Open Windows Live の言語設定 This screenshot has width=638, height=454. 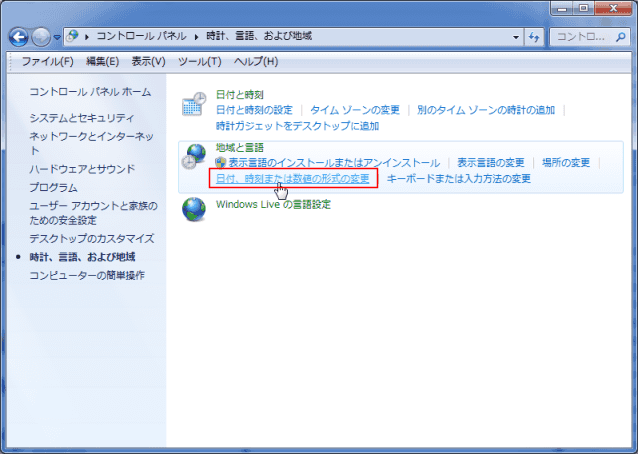pyautogui.click(x=273, y=204)
